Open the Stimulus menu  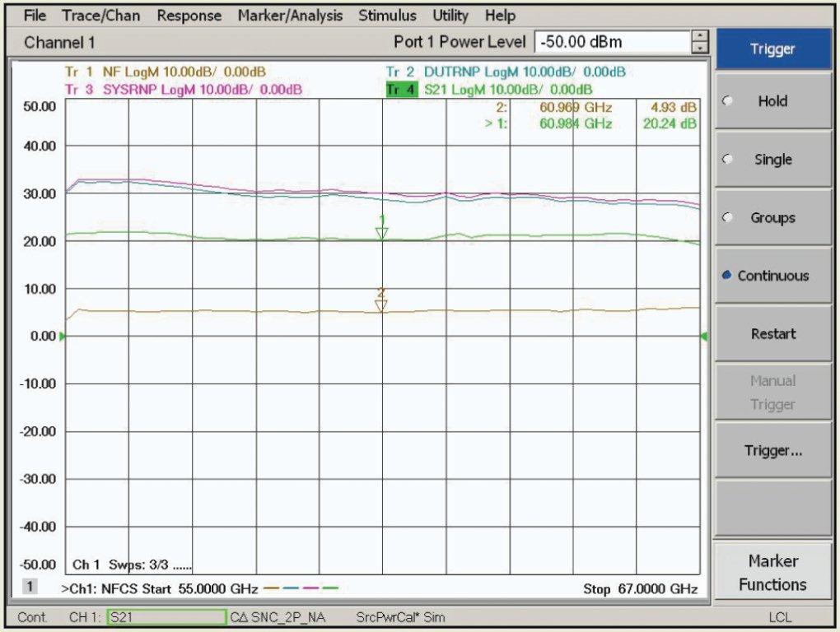[387, 16]
